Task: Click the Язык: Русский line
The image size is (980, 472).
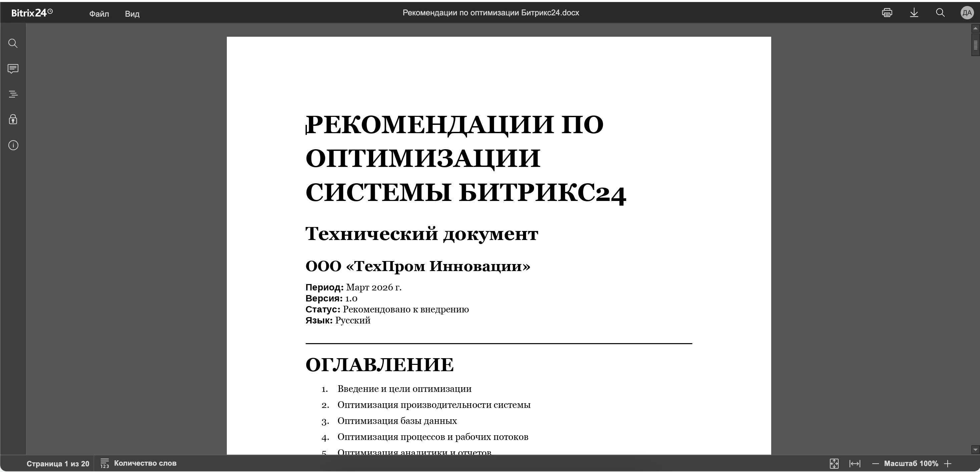Action: click(x=338, y=320)
